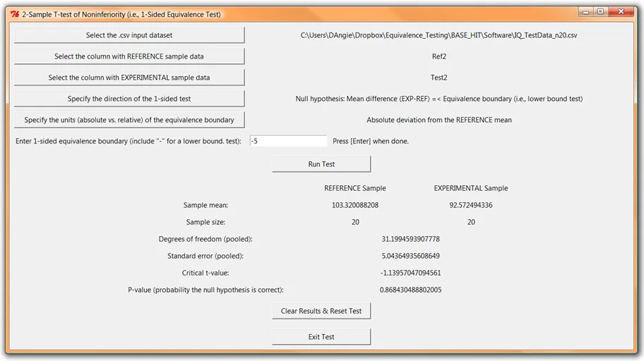
Task: Click 'Enter 1-sided equivalence boundary' label
Action: point(128,141)
